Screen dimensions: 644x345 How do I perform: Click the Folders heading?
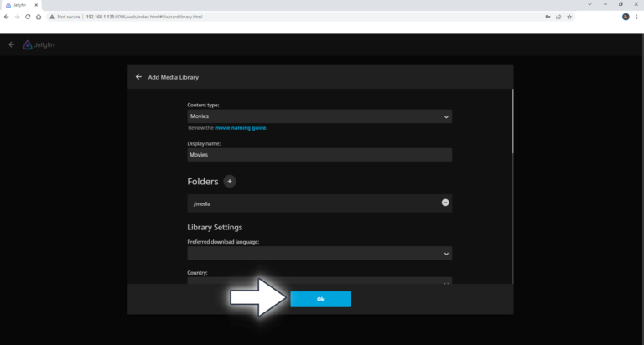pos(202,182)
